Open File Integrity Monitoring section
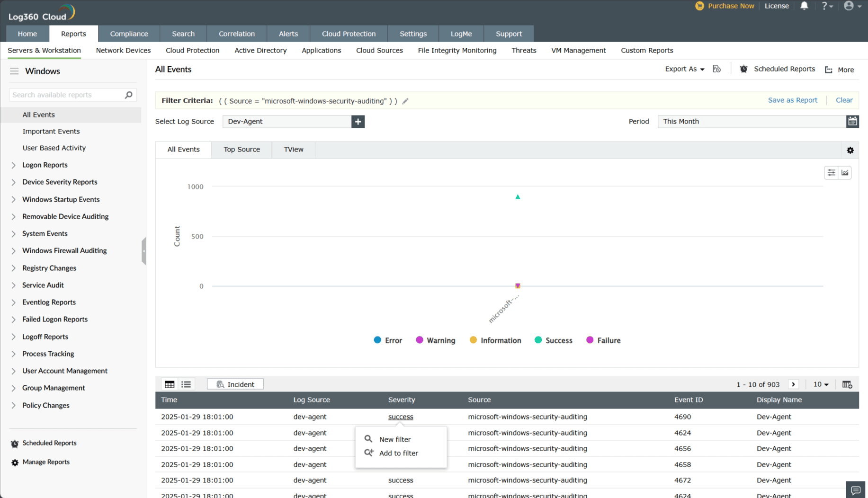868x498 pixels. (x=457, y=50)
